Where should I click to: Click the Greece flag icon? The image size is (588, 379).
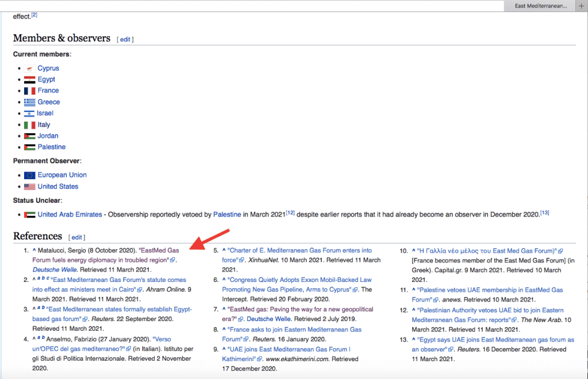pyautogui.click(x=29, y=102)
